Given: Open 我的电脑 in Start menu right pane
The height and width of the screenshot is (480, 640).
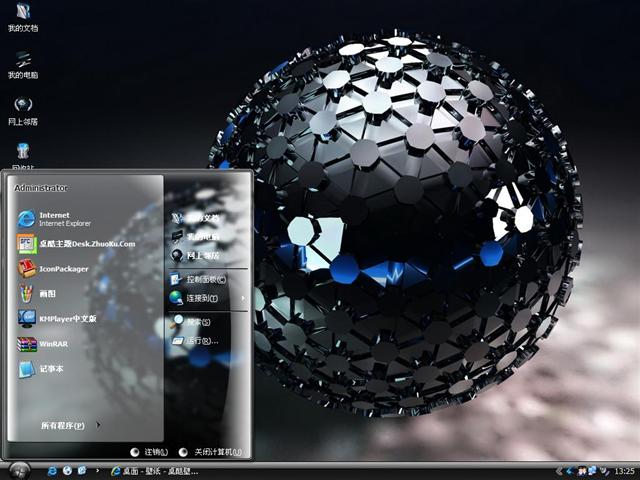Looking at the screenshot, I should (195, 236).
